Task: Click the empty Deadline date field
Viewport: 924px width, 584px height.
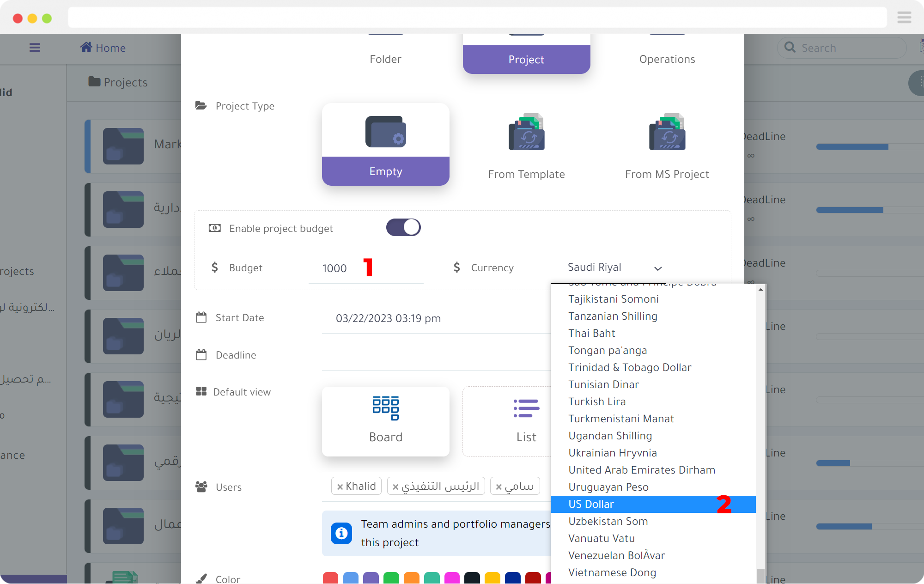Action: coord(436,355)
